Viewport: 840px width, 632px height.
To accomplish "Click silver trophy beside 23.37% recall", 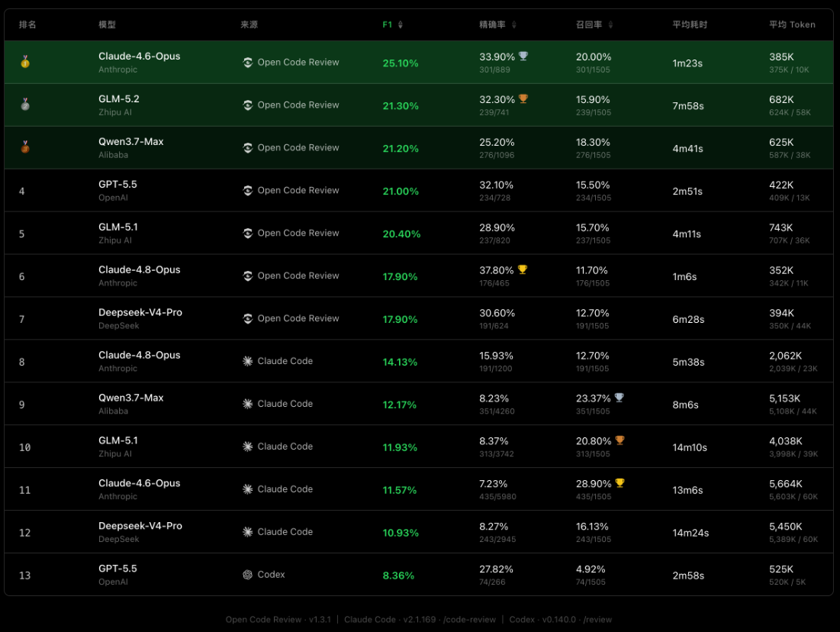I will tap(620, 398).
